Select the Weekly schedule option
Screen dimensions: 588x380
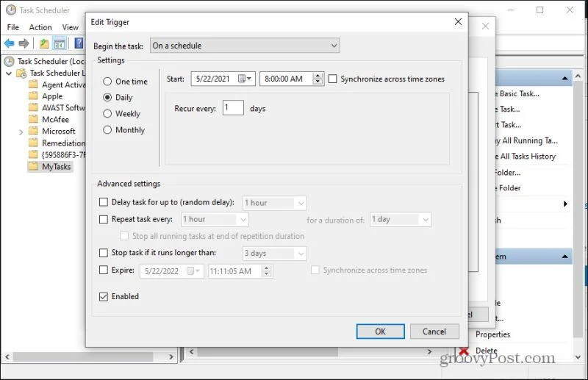pyautogui.click(x=107, y=114)
